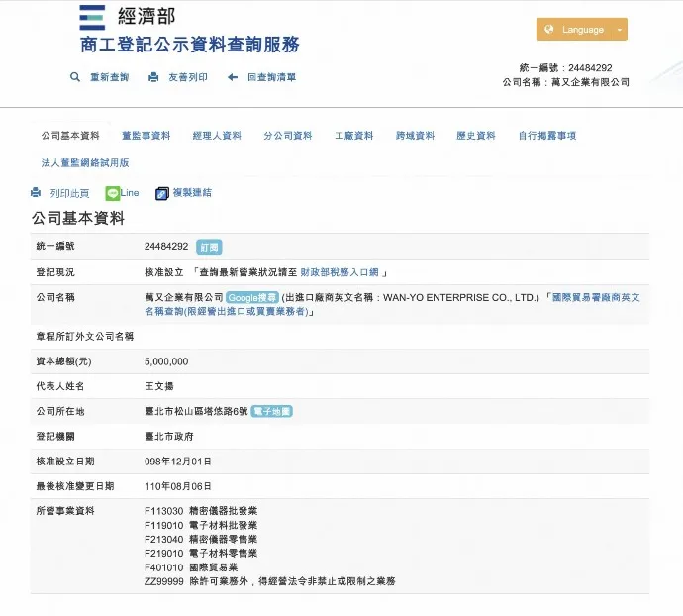Click the globe icon on Language button
683x616 pixels.
(548, 29)
